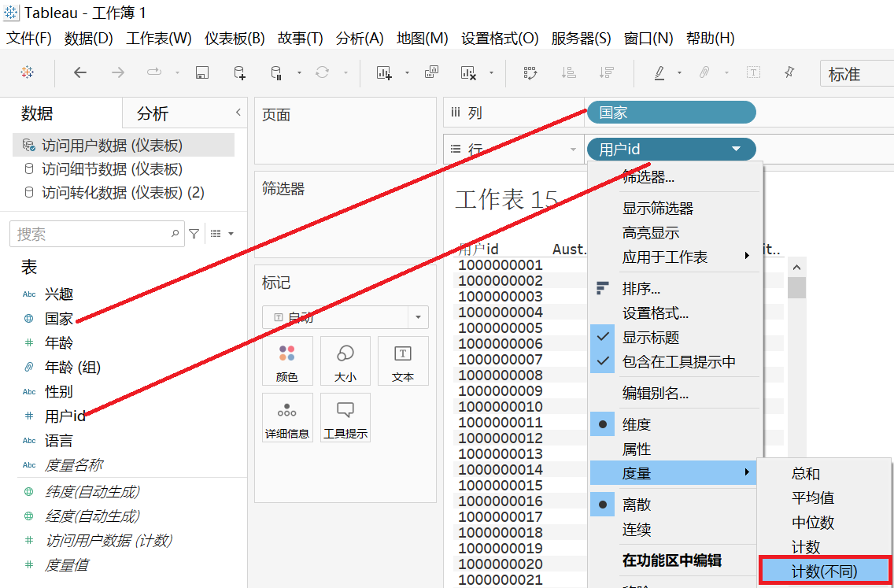894x588 pixels.
Task: Save the workbook using the floppy icon
Action: click(x=201, y=72)
